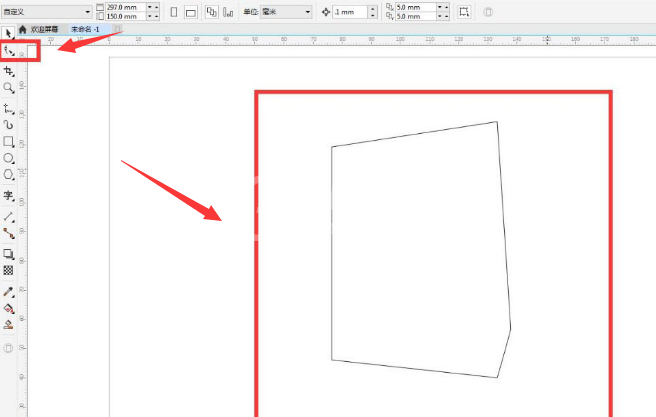Select the Smart Fill tool
The height and width of the screenshot is (417, 656).
point(8,325)
